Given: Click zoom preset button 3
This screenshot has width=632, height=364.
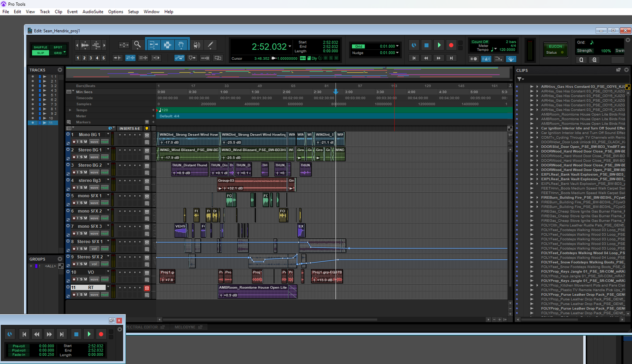Looking at the screenshot, I should click(90, 58).
